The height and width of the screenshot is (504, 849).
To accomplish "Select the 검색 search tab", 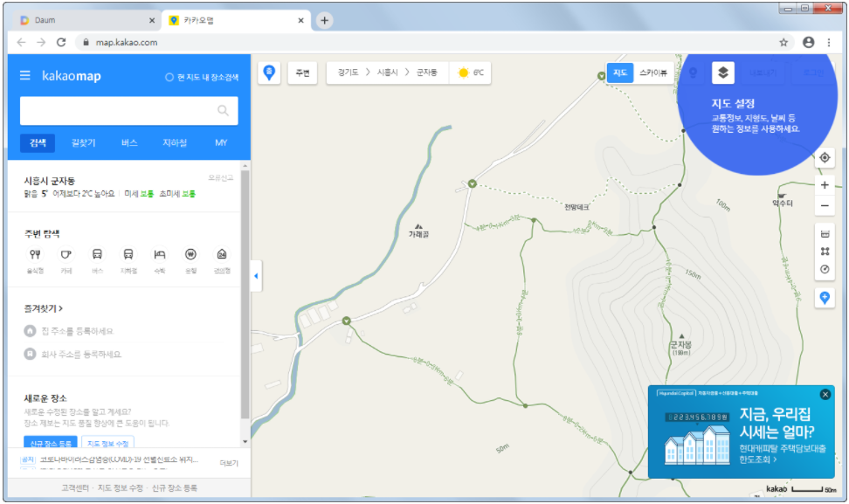I will 38,143.
